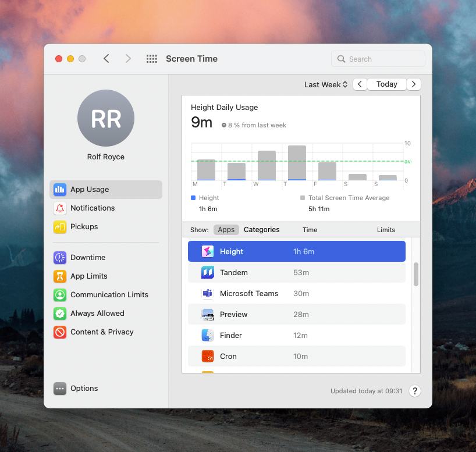Click the RR user avatar

click(x=106, y=118)
